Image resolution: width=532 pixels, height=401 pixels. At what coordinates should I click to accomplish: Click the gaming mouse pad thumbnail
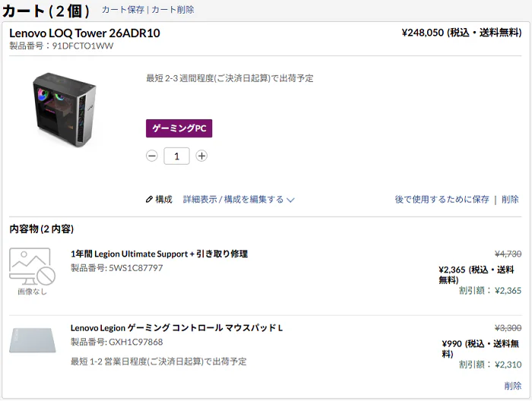coord(33,340)
